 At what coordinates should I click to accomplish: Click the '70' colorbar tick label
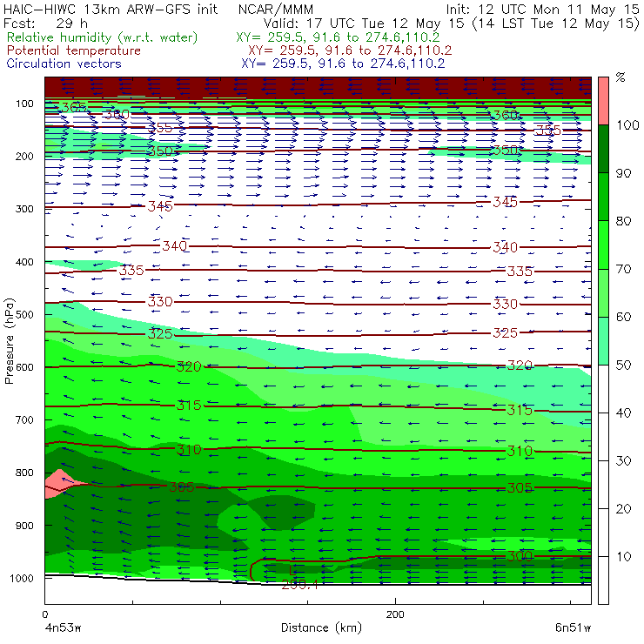(x=623, y=269)
